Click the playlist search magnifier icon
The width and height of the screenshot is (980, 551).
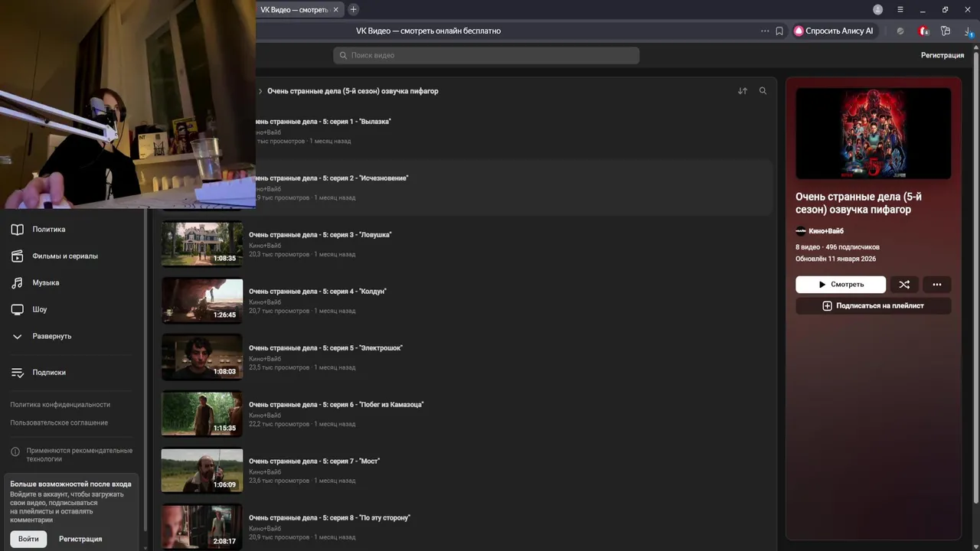pos(763,91)
